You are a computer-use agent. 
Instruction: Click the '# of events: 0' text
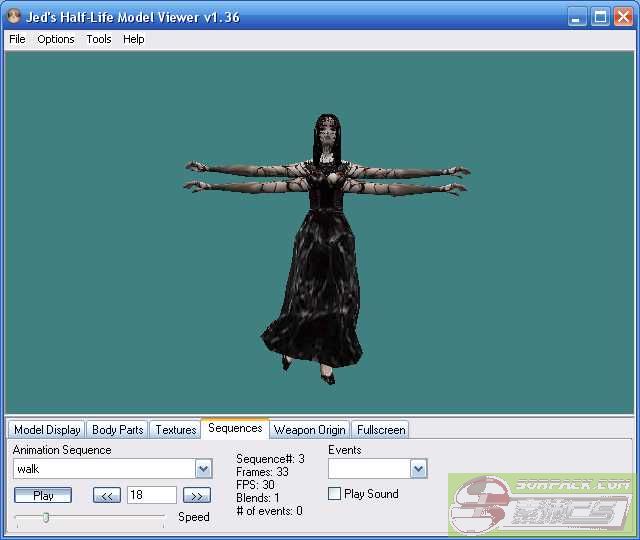tap(269, 511)
